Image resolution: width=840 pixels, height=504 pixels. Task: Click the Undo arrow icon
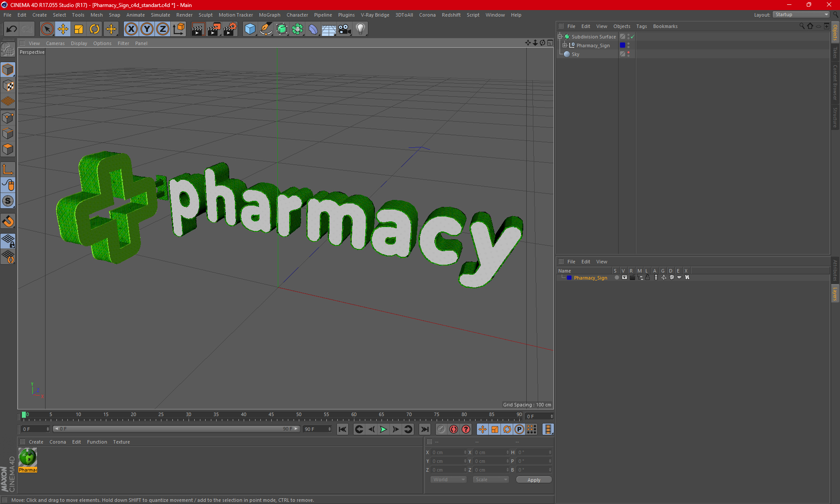(x=11, y=29)
